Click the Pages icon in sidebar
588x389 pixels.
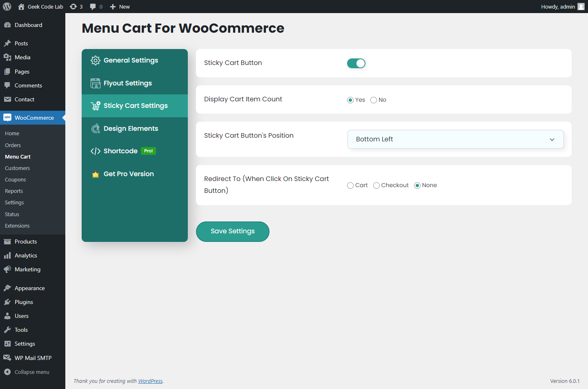click(7, 72)
